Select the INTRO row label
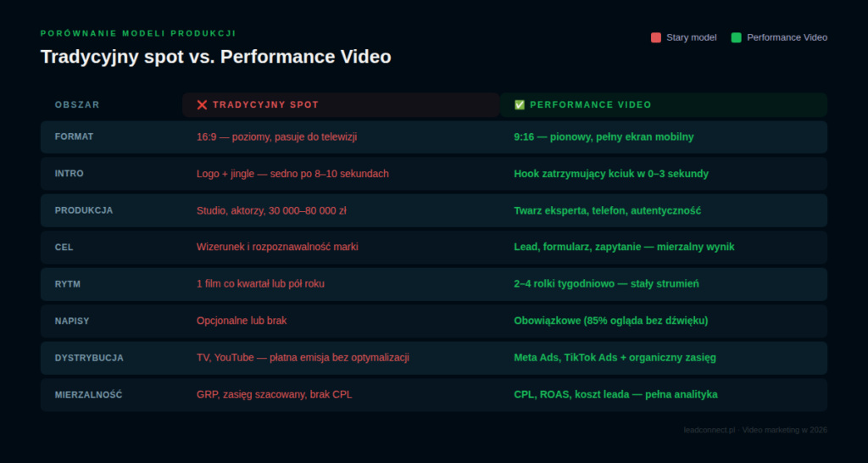This screenshot has height=463, width=868. 69,174
